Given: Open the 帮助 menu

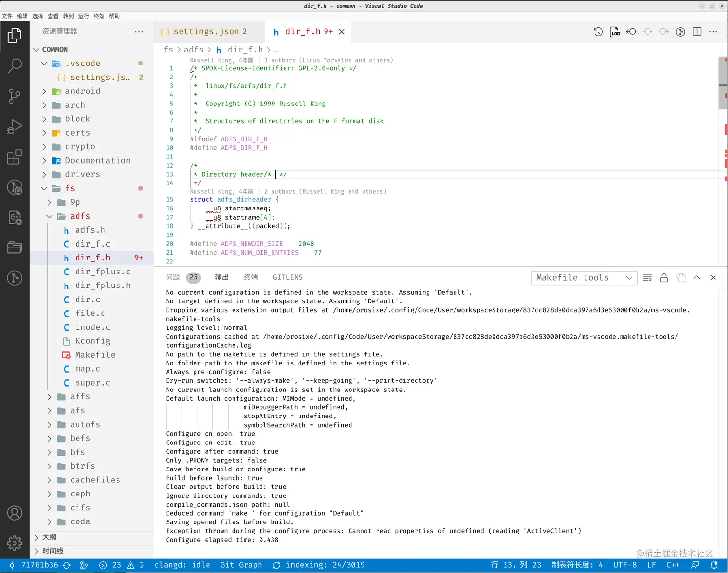Looking at the screenshot, I should click(x=115, y=16).
